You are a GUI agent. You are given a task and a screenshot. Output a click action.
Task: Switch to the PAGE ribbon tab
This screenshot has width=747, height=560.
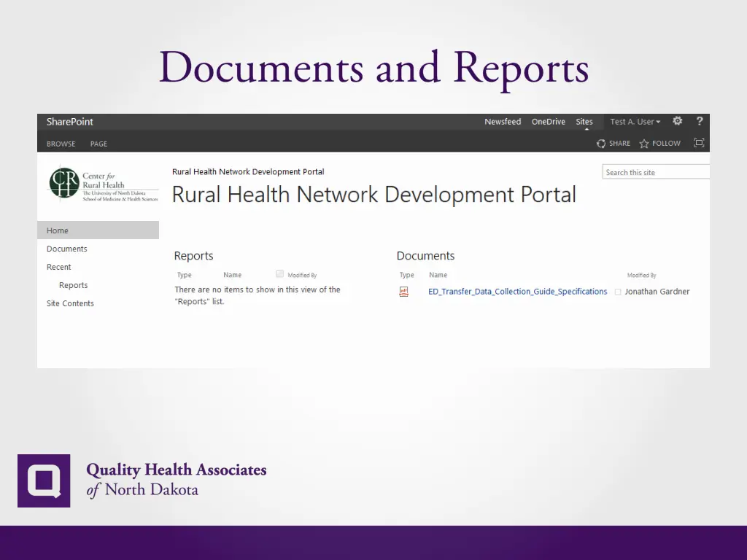[98, 144]
